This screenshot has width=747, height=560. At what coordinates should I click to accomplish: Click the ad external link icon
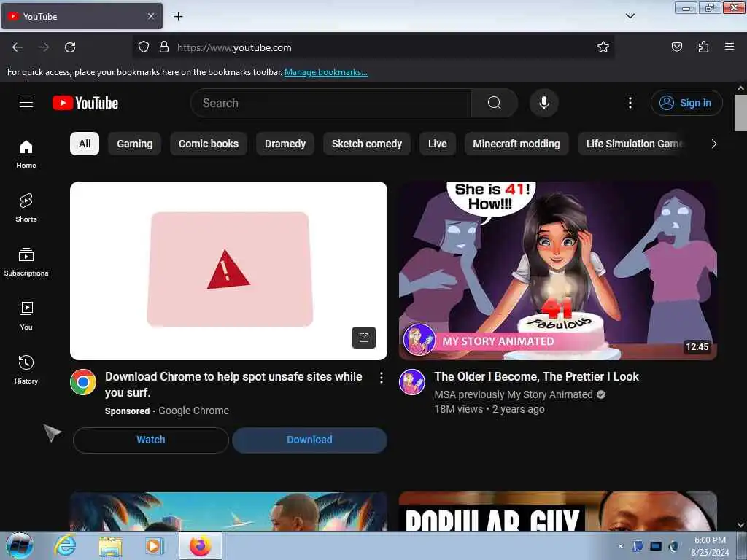pos(364,338)
